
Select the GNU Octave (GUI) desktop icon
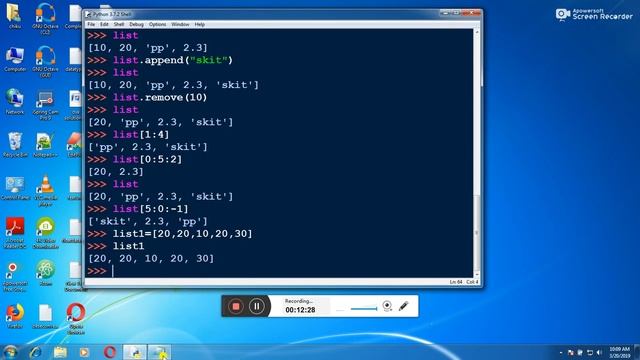click(x=45, y=61)
